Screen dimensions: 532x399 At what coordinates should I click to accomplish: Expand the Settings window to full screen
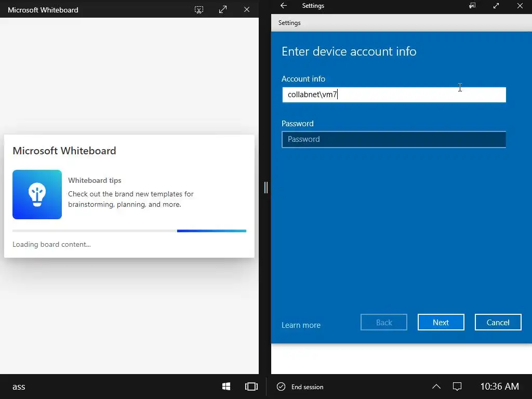(496, 5)
